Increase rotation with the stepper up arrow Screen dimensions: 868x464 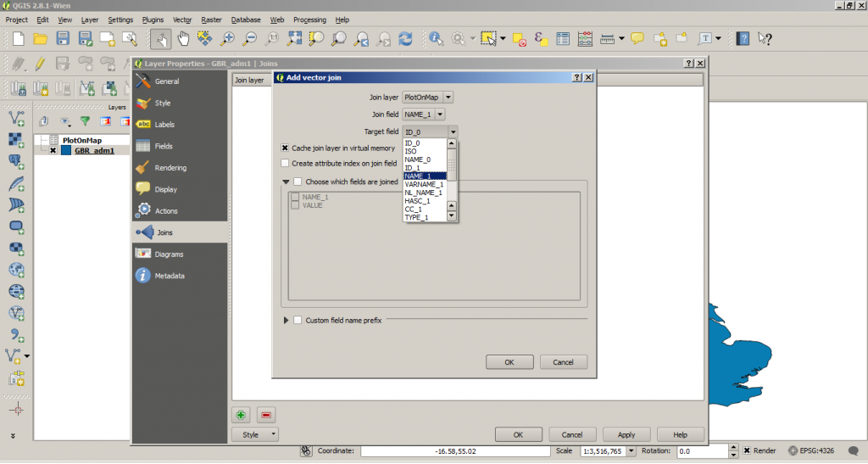[733, 447]
